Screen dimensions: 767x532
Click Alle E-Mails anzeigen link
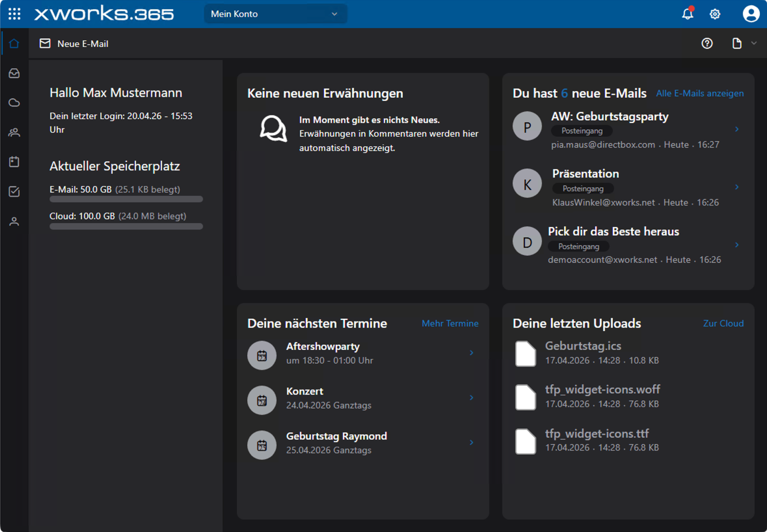point(700,93)
